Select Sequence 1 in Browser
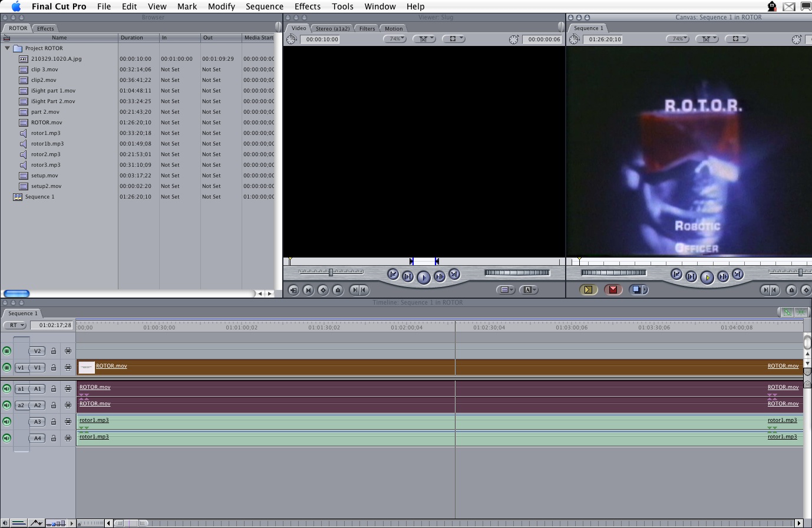 (x=39, y=197)
